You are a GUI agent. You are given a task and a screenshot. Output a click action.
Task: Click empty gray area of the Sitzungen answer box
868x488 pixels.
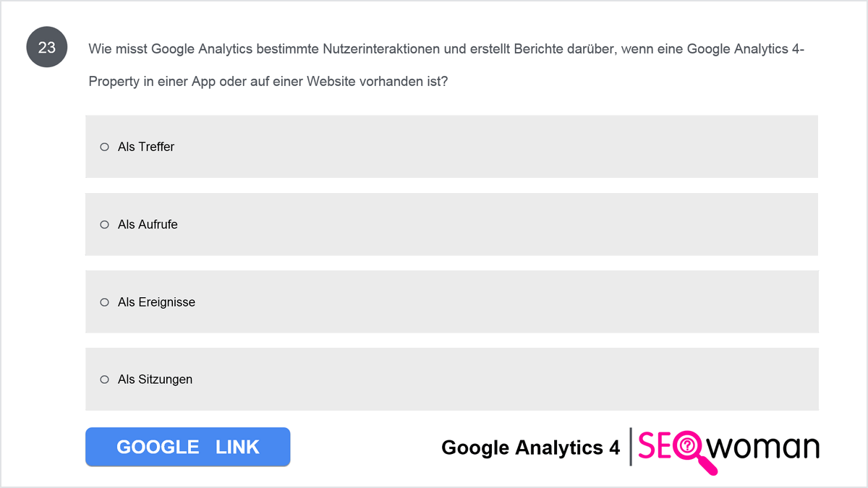(506, 380)
